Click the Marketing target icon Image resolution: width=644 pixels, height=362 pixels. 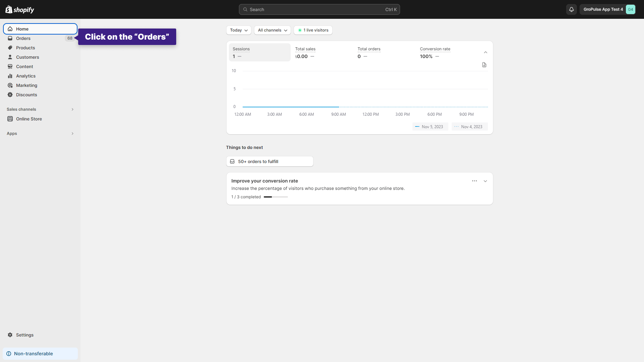click(10, 85)
